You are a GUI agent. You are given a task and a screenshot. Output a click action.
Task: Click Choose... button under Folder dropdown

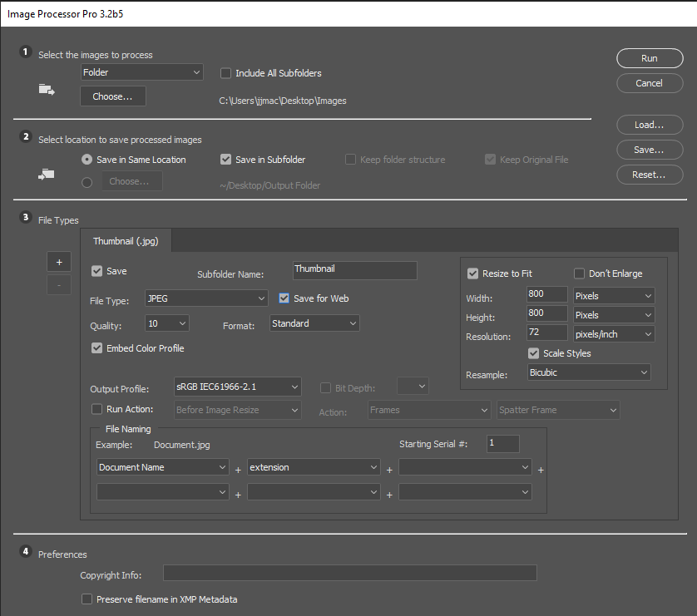pyautogui.click(x=112, y=96)
